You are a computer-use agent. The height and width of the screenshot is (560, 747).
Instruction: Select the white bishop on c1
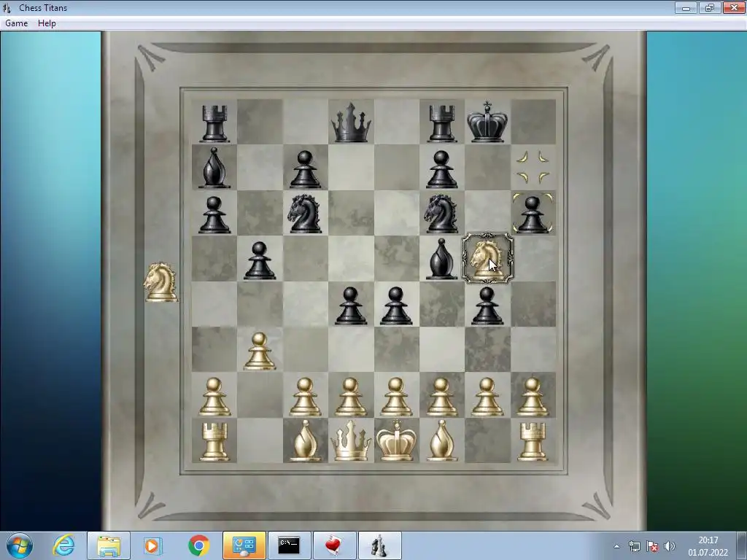(305, 440)
